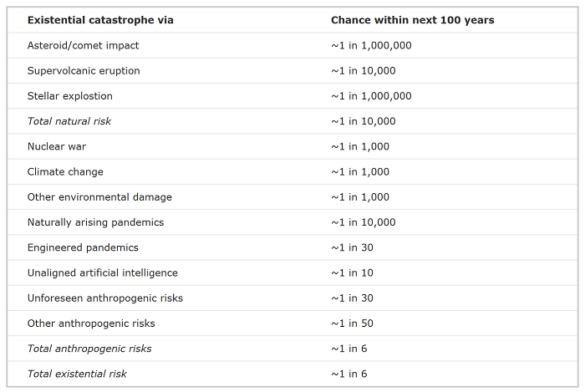The width and height of the screenshot is (585, 392).
Task: Select the 'Total natural risk' row
Action: pos(292,121)
